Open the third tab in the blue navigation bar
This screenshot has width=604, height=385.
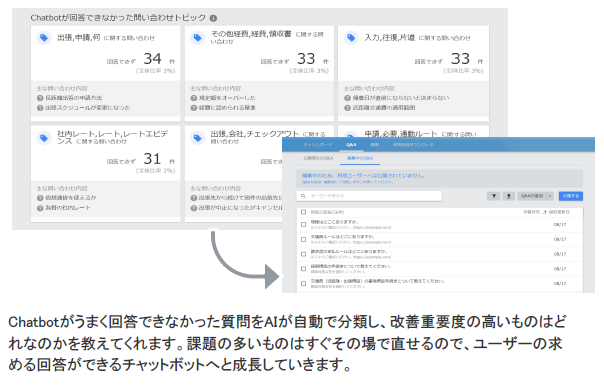click(374, 145)
